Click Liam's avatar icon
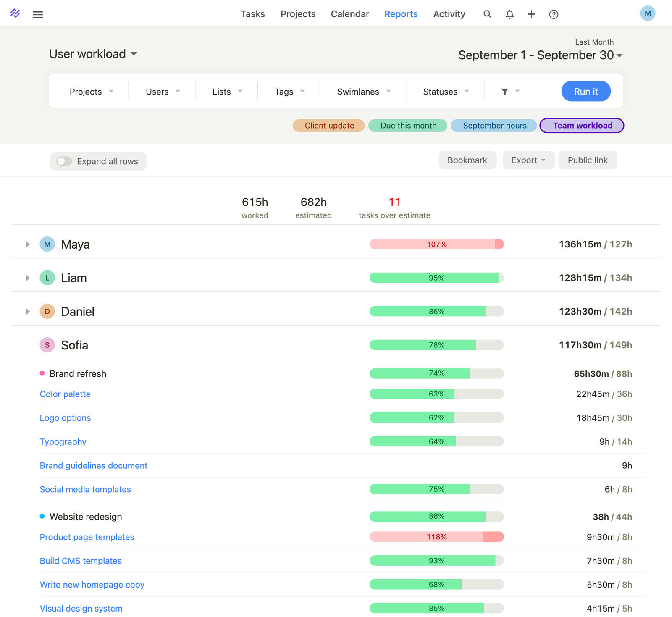 point(47,278)
